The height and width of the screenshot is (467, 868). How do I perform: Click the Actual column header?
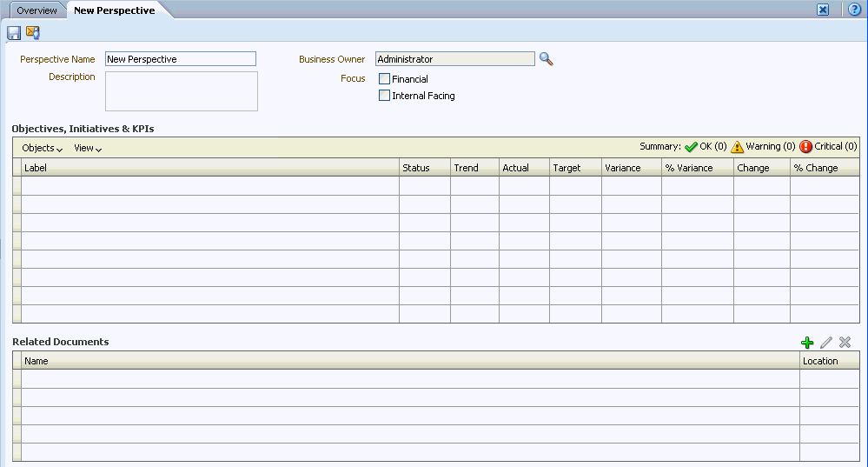tap(524, 167)
